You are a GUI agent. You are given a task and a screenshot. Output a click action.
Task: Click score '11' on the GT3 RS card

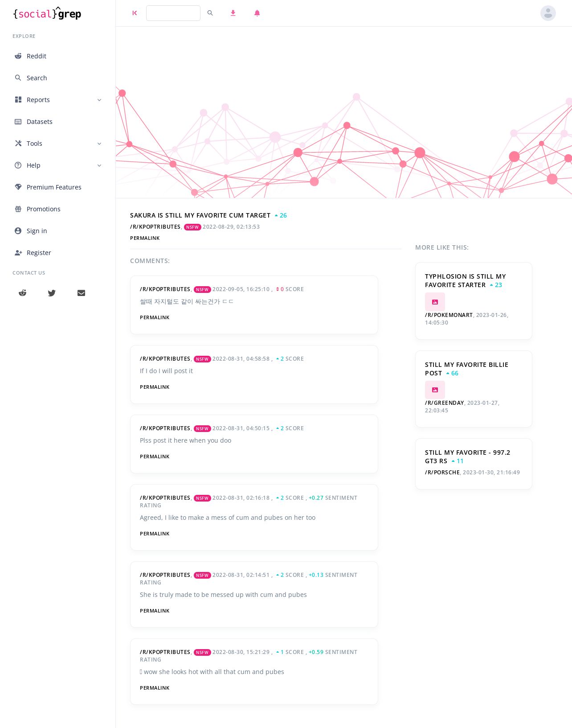point(458,461)
